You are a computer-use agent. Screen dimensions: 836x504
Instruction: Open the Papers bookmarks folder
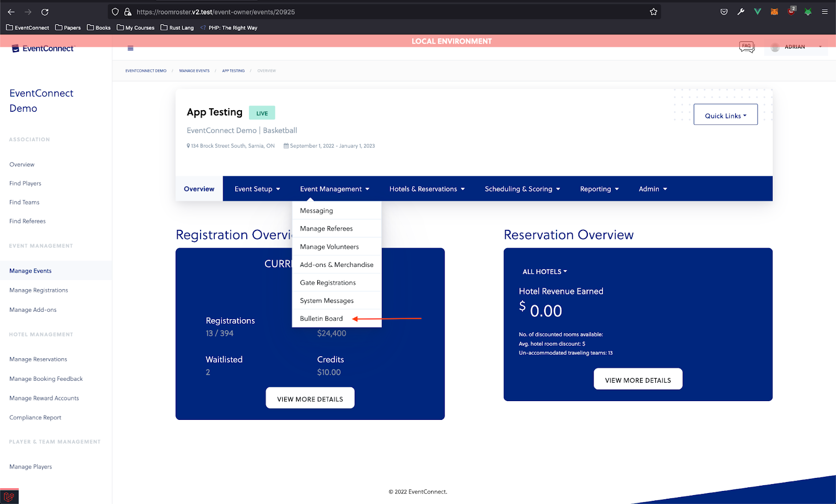tap(68, 28)
